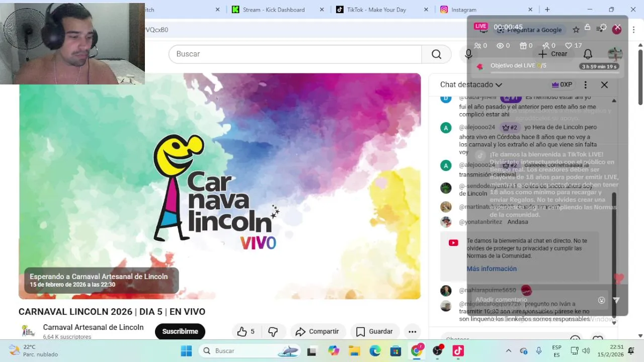Share the video via Compartir
Viewport: 644px width, 362px height.
317,332
